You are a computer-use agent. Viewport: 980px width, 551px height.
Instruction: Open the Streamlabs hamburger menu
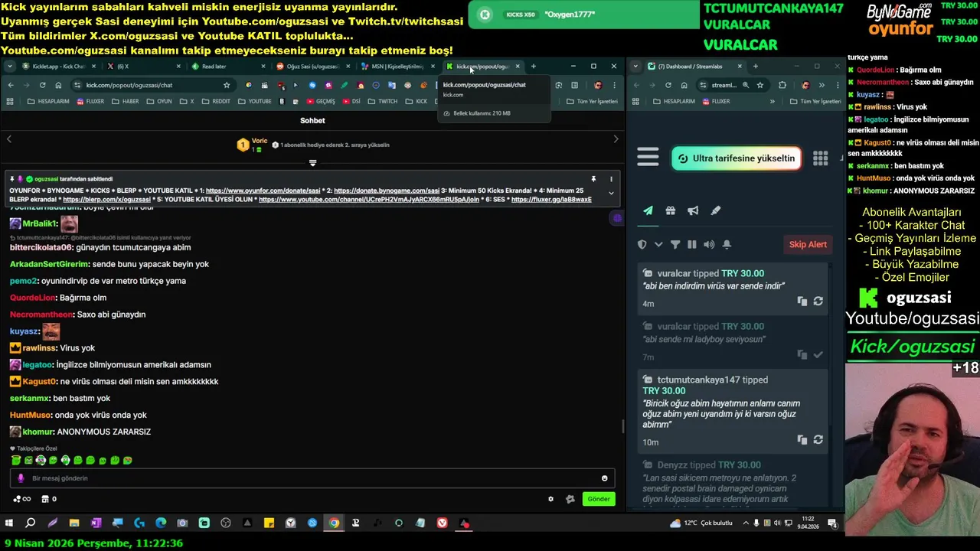click(648, 157)
